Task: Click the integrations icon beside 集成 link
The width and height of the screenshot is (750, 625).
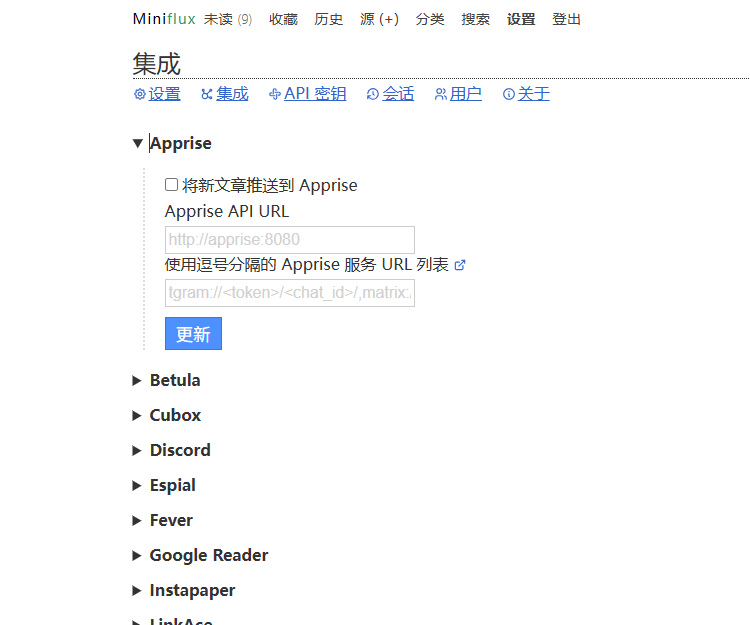Action: click(x=207, y=94)
